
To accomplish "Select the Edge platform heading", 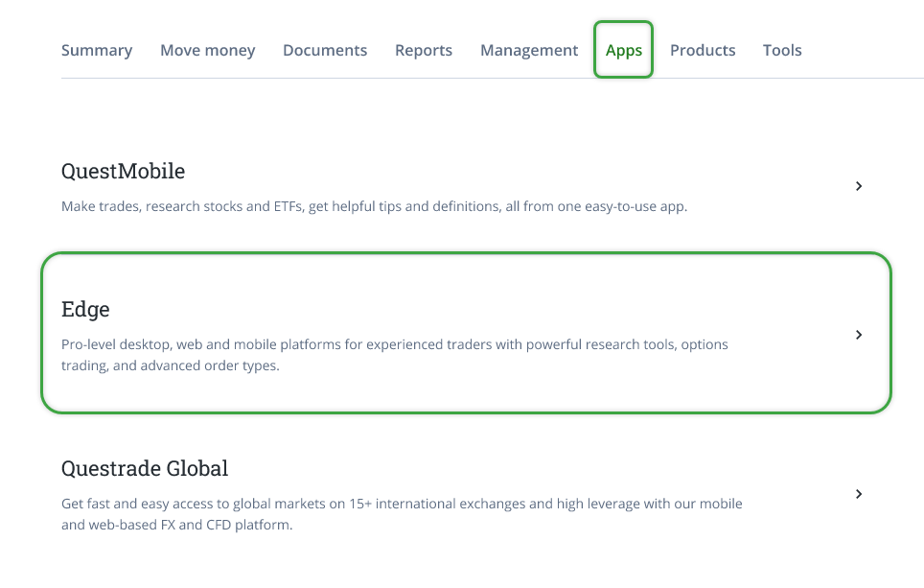I will 85,309.
